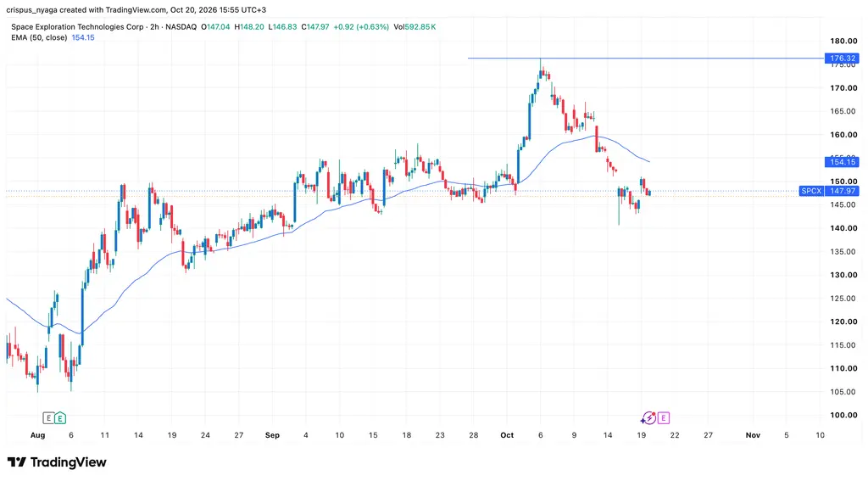Click the 170.00 price axis label
This screenshot has width=868, height=481.
coord(843,87)
